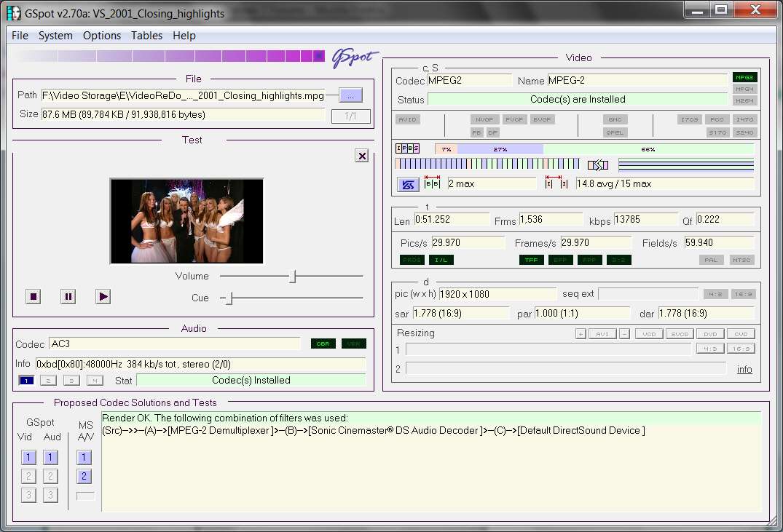The height and width of the screenshot is (532, 783).
Task: Open the System menu
Action: coord(55,36)
